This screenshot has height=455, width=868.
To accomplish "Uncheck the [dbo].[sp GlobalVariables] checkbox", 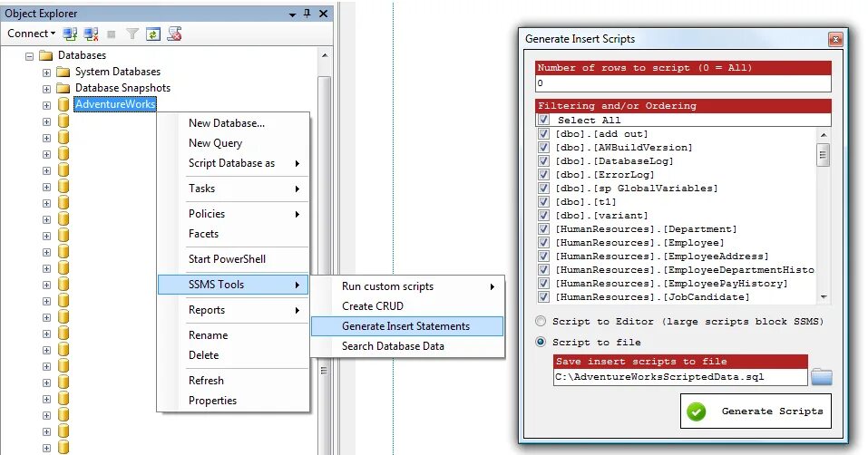I will click(x=543, y=188).
